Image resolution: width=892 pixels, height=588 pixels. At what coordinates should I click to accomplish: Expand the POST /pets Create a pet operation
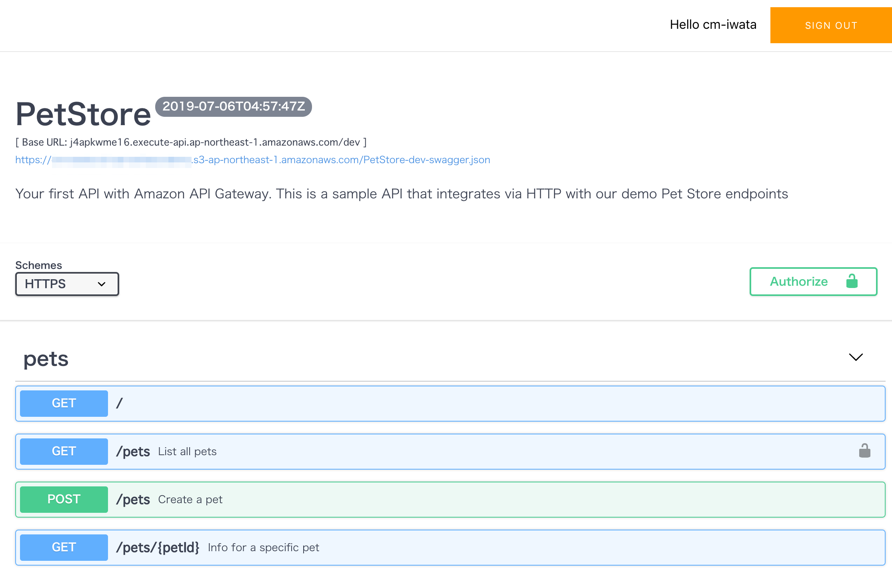[440, 499]
